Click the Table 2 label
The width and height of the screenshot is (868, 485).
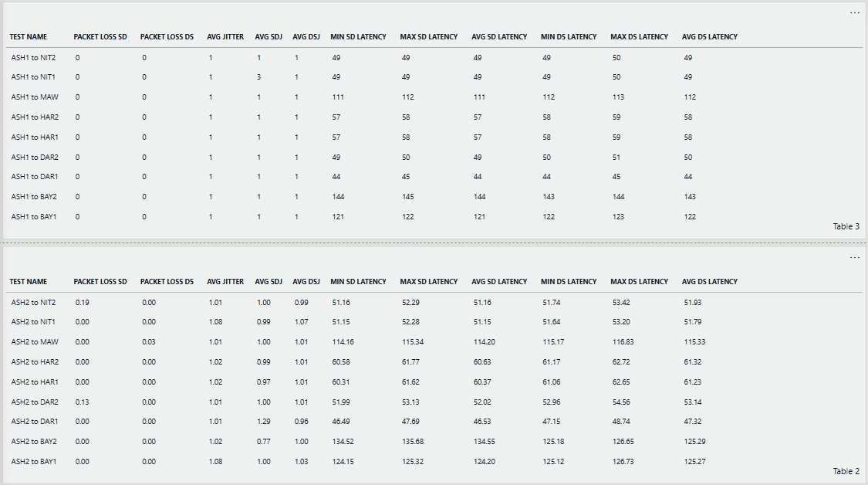point(846,471)
